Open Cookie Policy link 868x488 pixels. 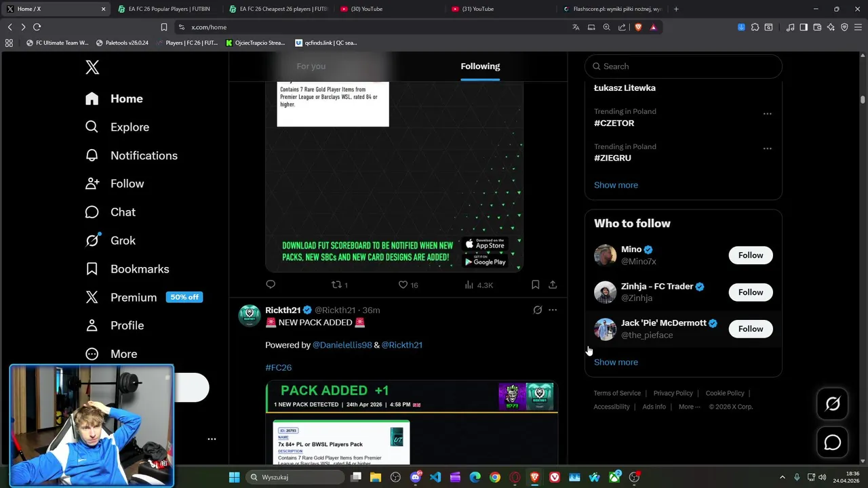click(724, 393)
